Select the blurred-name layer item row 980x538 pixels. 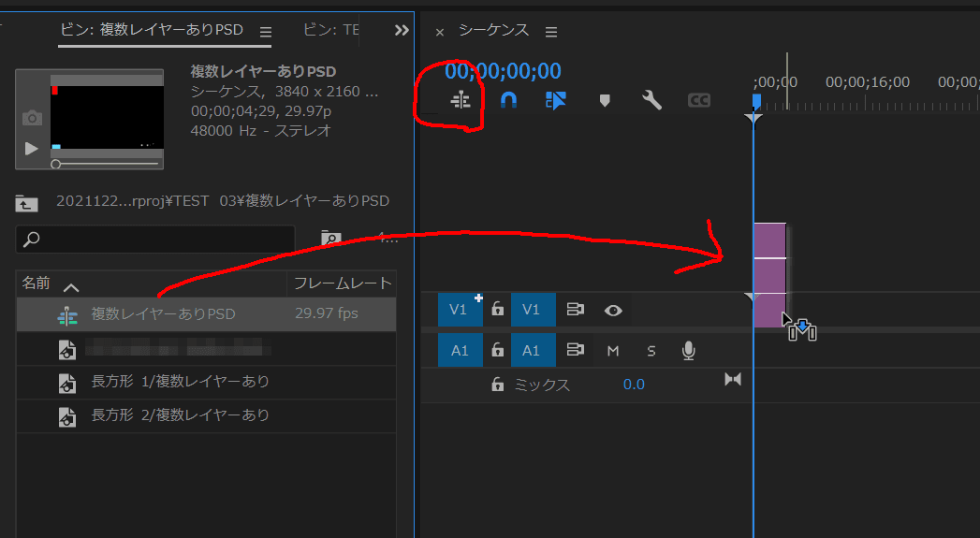(x=206, y=348)
